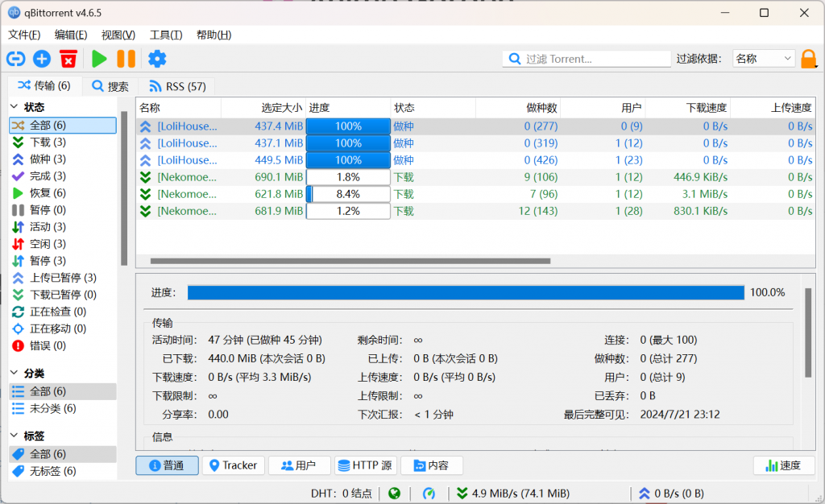This screenshot has width=825, height=504.
Task: Click the orange lock UI icon
Action: click(x=809, y=59)
